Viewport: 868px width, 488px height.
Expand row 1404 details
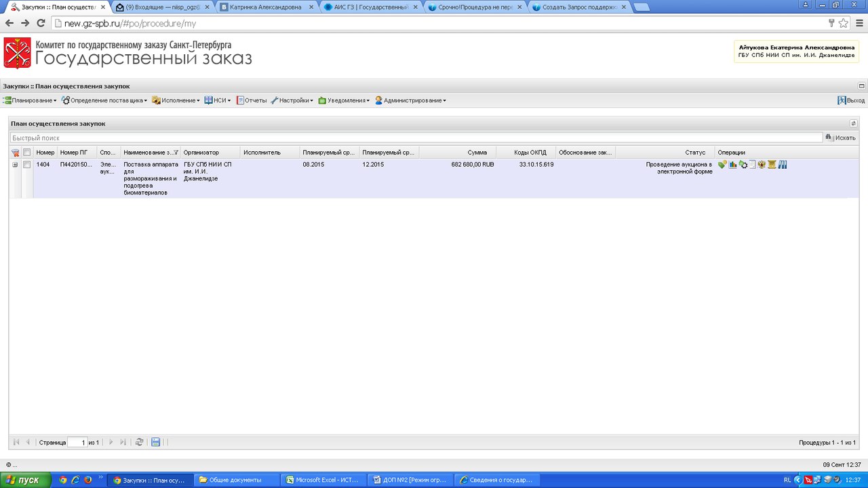[x=15, y=165]
